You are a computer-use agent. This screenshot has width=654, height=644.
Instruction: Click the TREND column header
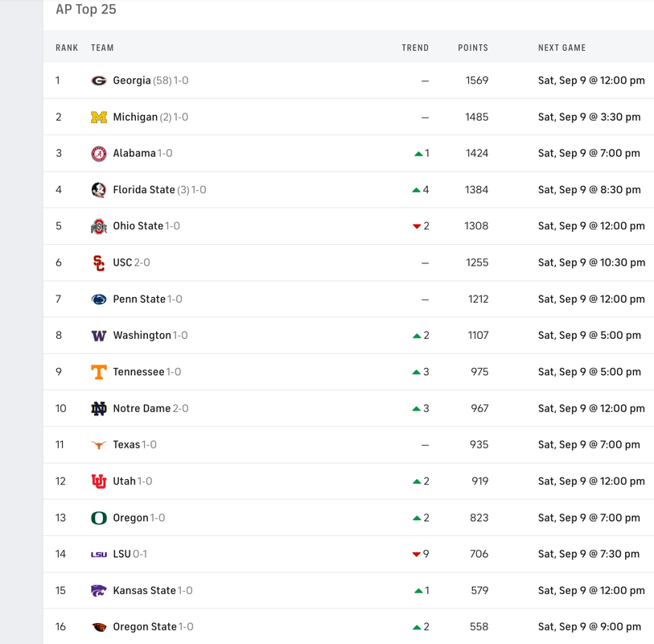(415, 48)
